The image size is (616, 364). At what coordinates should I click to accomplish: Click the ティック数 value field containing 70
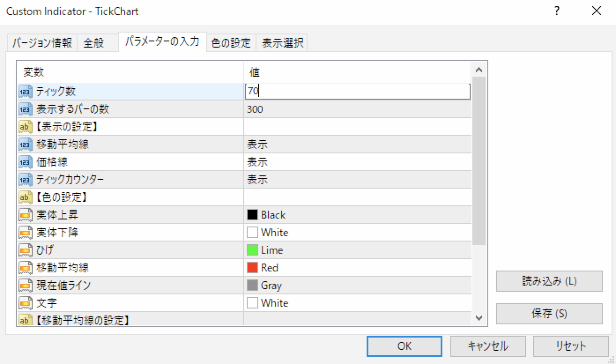[357, 92]
